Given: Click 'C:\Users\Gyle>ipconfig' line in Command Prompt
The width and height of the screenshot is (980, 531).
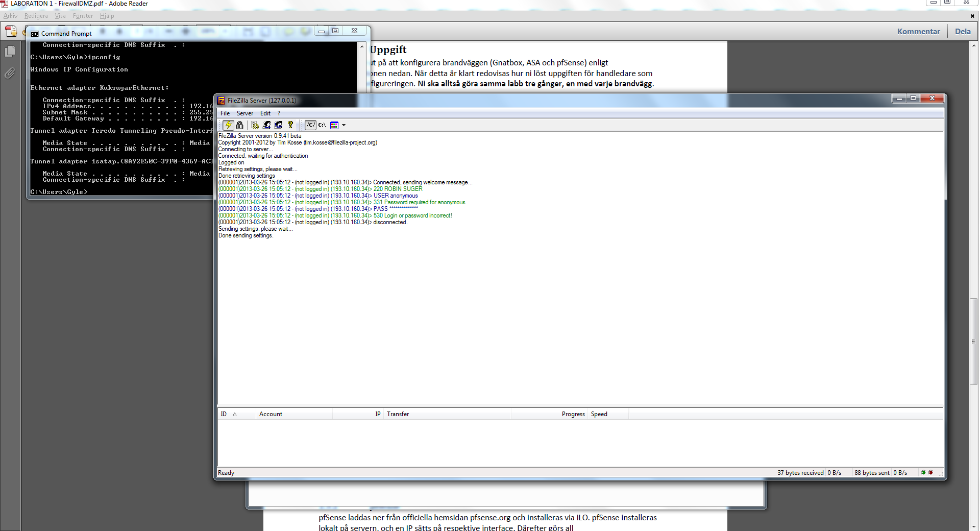Looking at the screenshot, I should click(75, 57).
